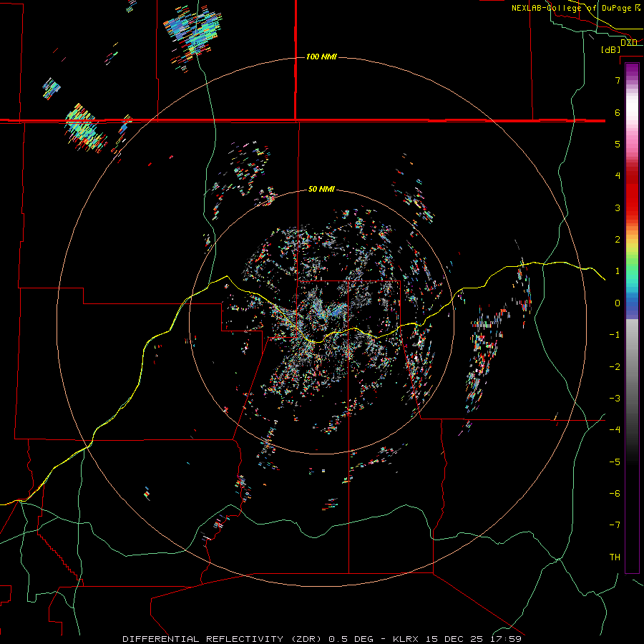Click the "0.5 DEG" elevation angle text
This screenshot has width=644, height=644.
351,639
